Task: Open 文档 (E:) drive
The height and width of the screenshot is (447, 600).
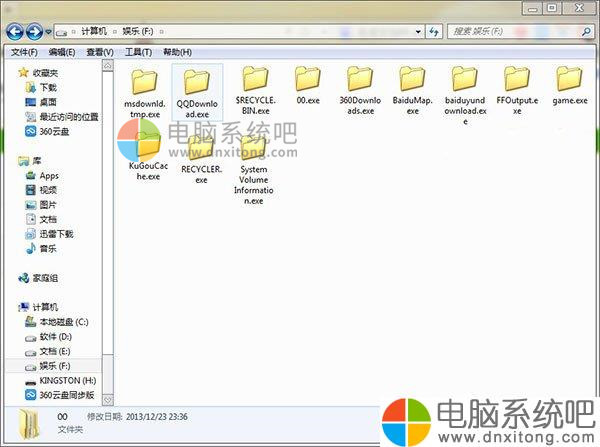Action: (48, 351)
